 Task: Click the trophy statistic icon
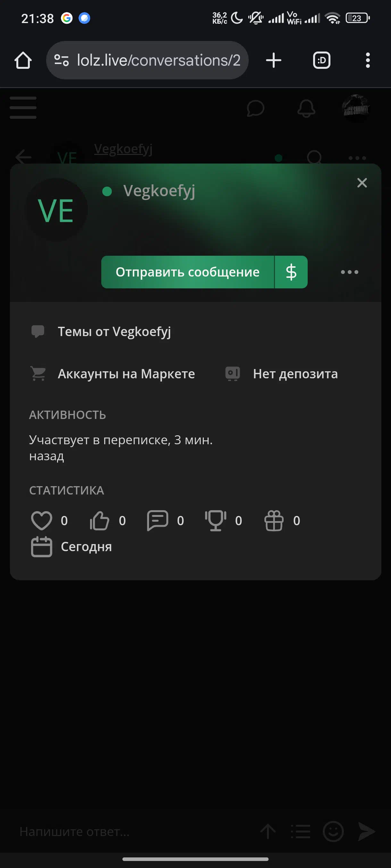[x=216, y=521]
